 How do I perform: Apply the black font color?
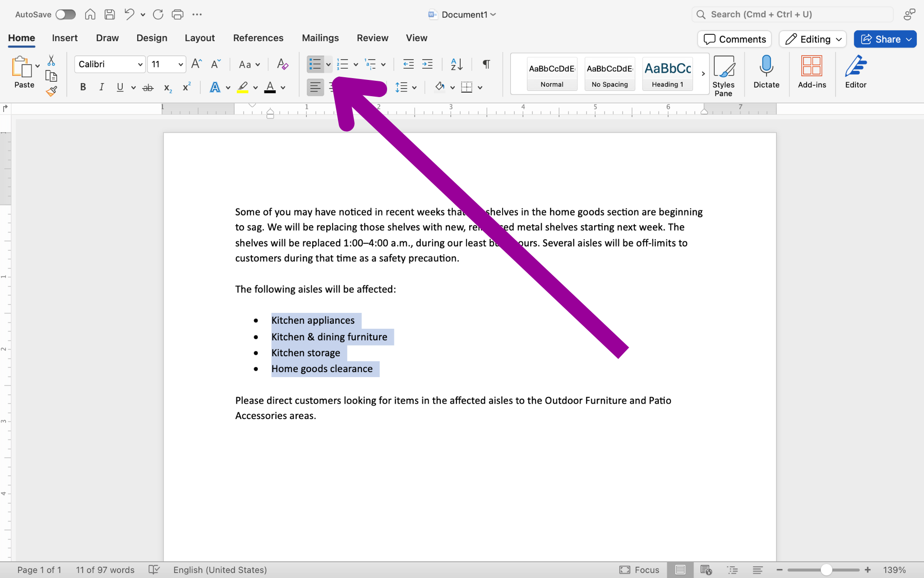[270, 87]
